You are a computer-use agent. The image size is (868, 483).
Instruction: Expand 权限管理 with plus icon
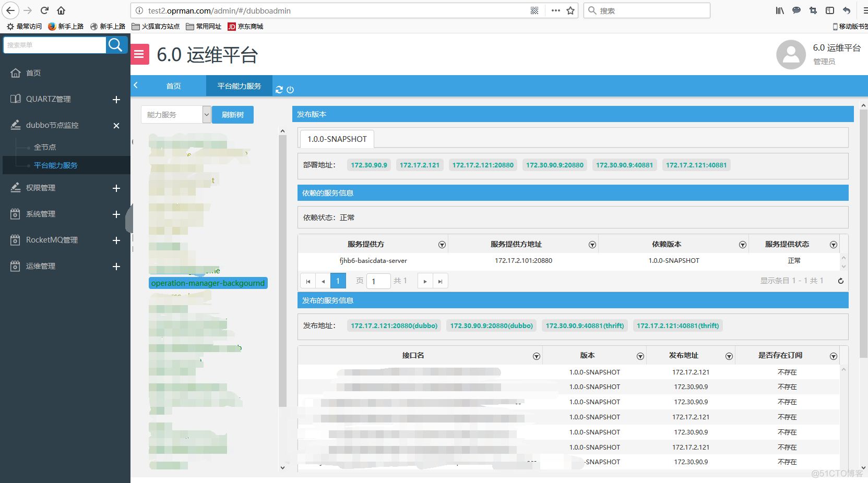click(x=116, y=188)
